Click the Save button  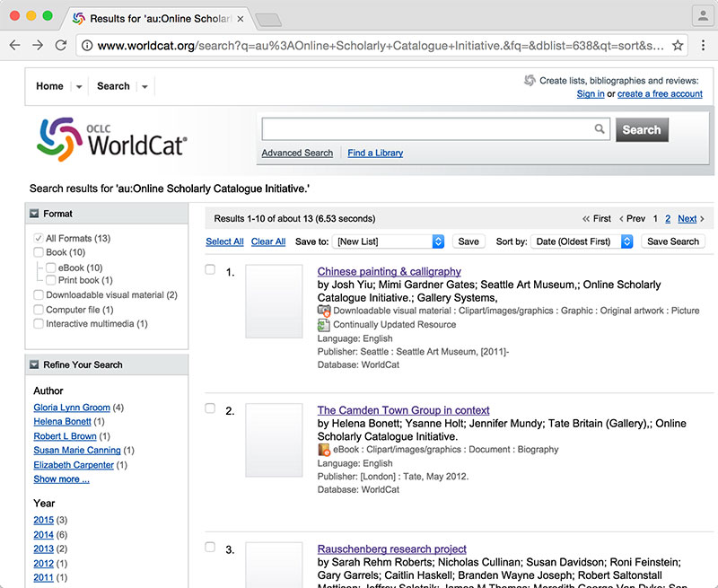click(x=468, y=241)
